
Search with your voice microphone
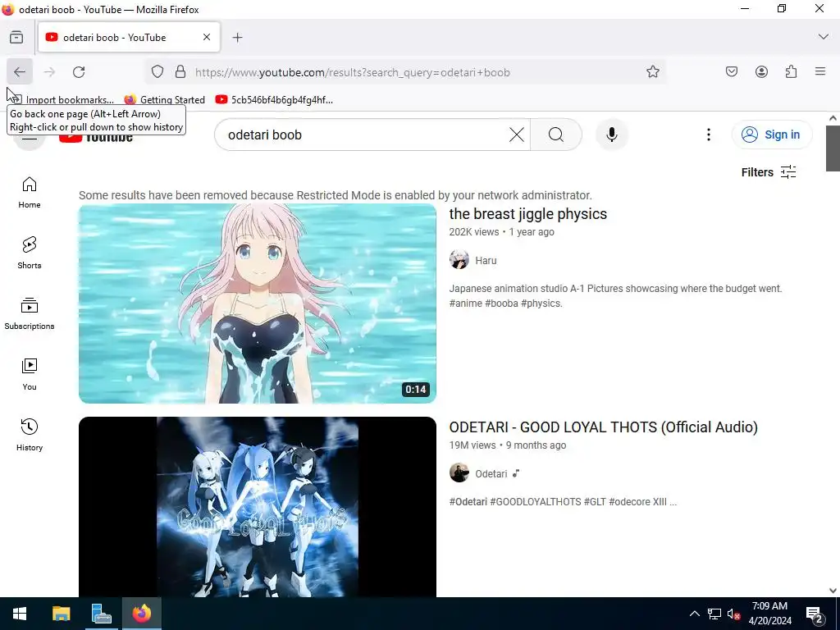[x=612, y=135]
